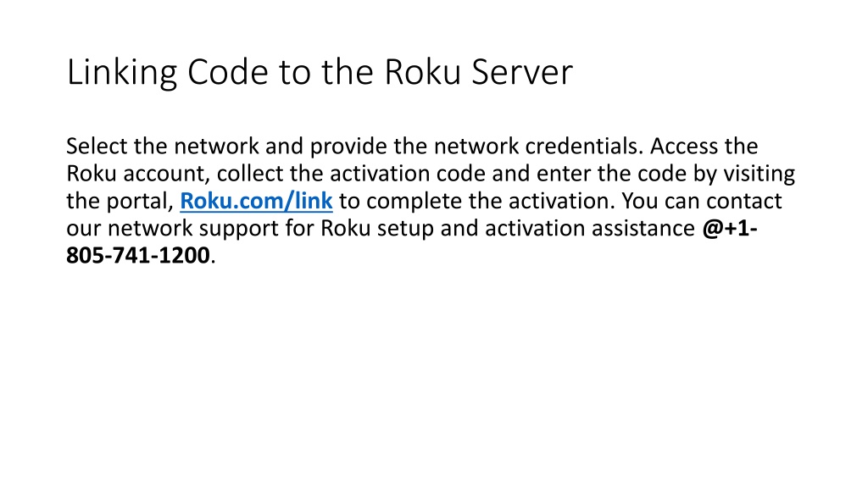Click the phrase 'Roku account,' in the body
Viewport: 868px width, 488px height.
click(x=138, y=174)
